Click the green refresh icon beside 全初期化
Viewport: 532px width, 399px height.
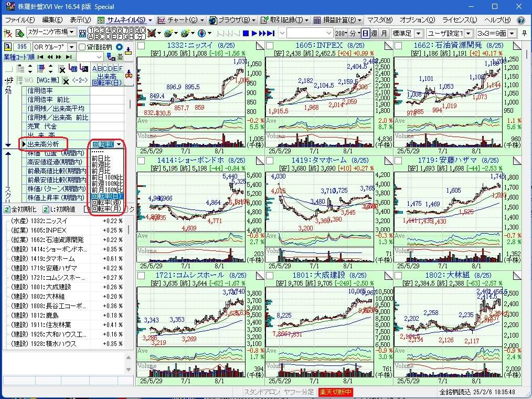coord(7,209)
